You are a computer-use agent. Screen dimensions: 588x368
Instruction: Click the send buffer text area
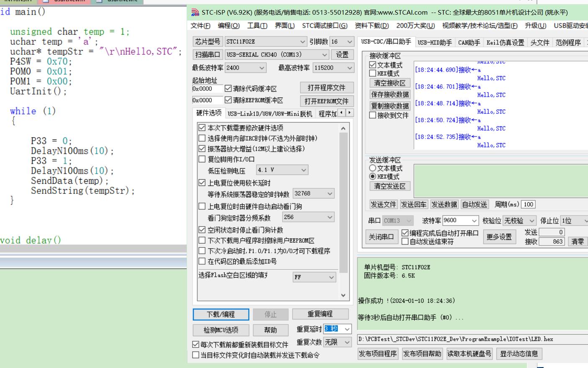tap(501, 181)
